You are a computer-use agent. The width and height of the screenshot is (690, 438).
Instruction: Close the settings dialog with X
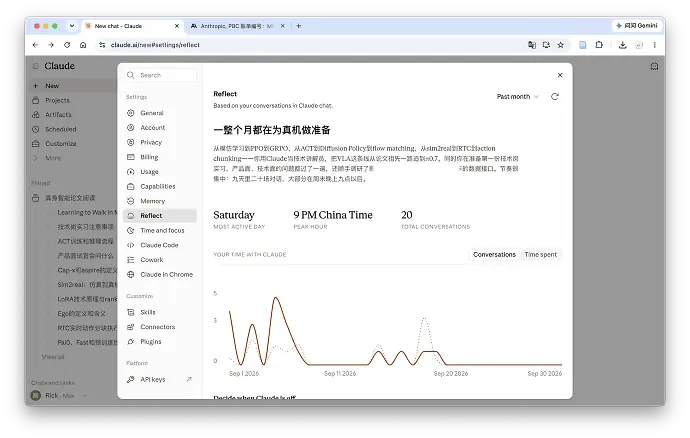click(x=560, y=75)
